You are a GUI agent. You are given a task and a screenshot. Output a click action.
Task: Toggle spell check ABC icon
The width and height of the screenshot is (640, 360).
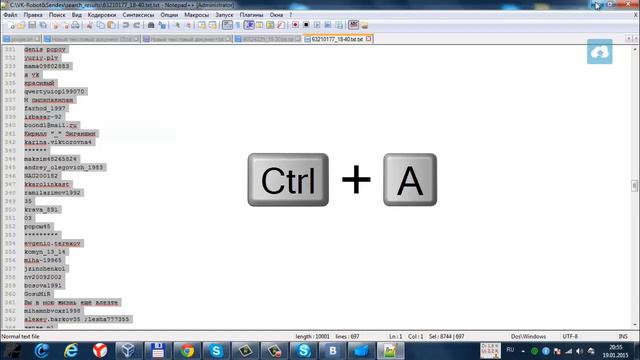353,25
